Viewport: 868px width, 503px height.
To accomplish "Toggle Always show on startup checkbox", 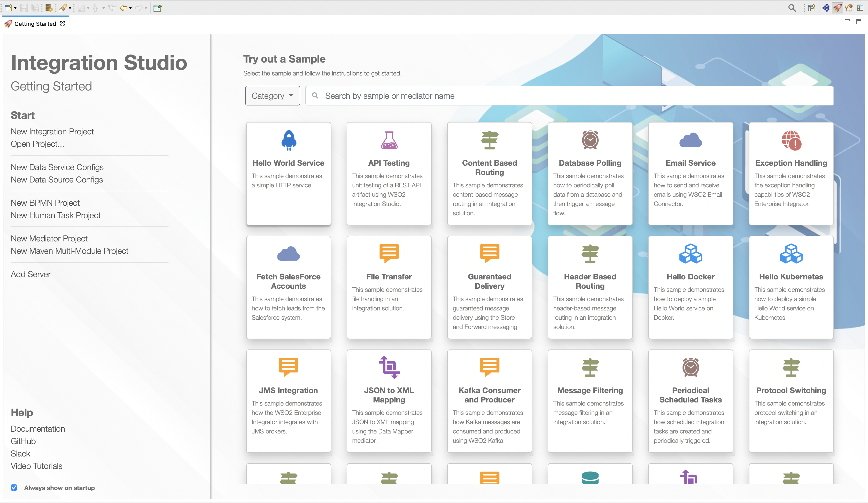I will (14, 487).
